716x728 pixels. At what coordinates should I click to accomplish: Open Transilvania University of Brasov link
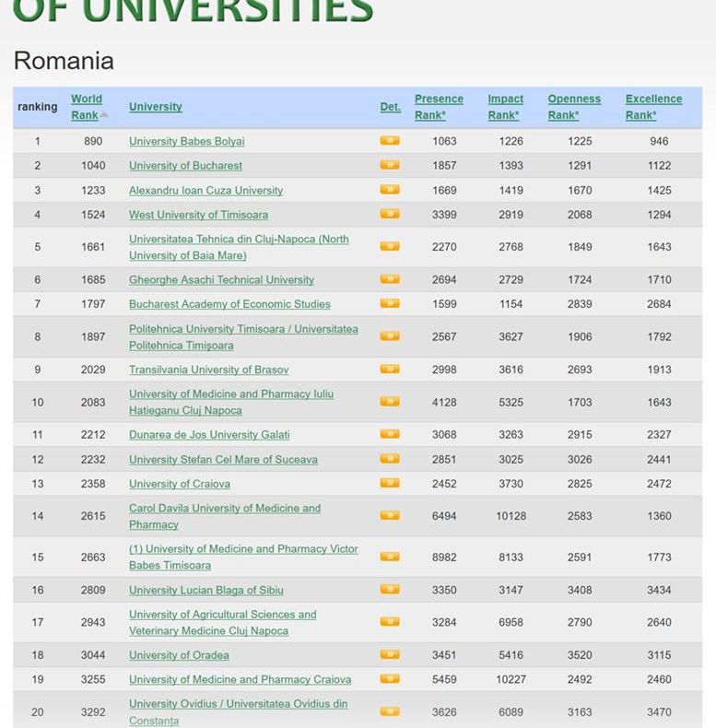(208, 370)
